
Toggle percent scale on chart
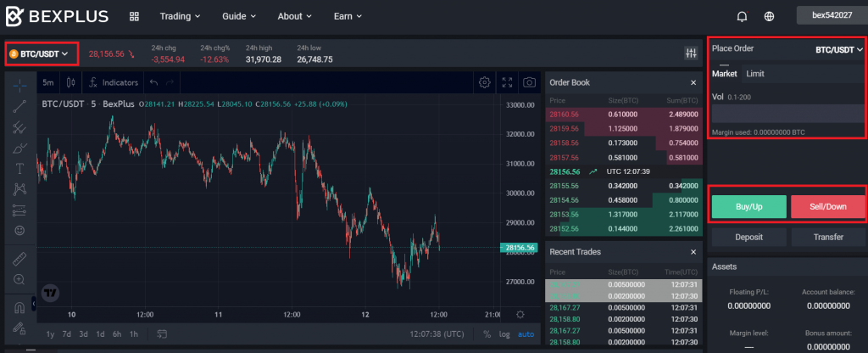tap(487, 334)
